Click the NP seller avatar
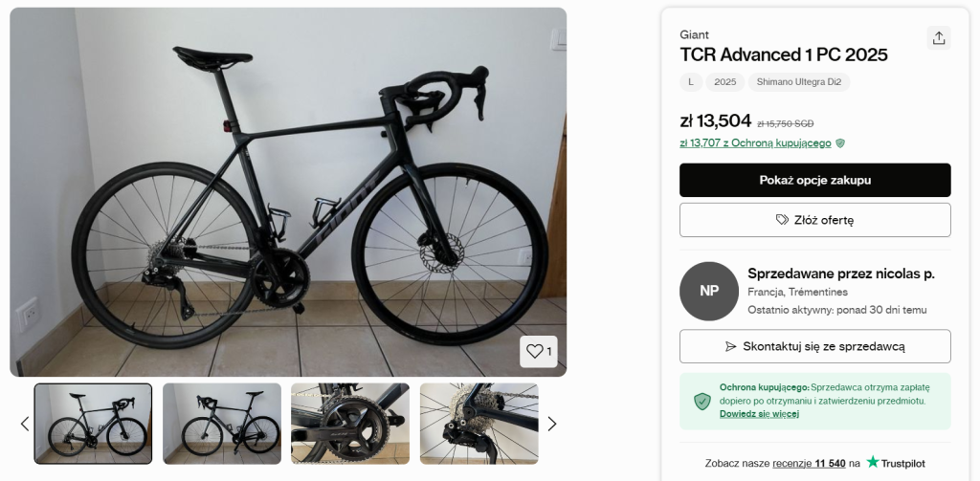 click(709, 291)
